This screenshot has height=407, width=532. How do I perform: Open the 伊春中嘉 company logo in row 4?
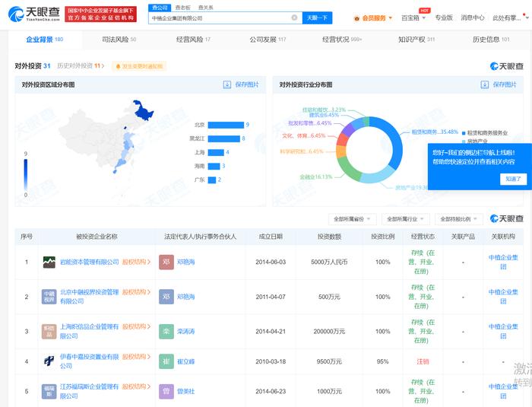coord(49,361)
